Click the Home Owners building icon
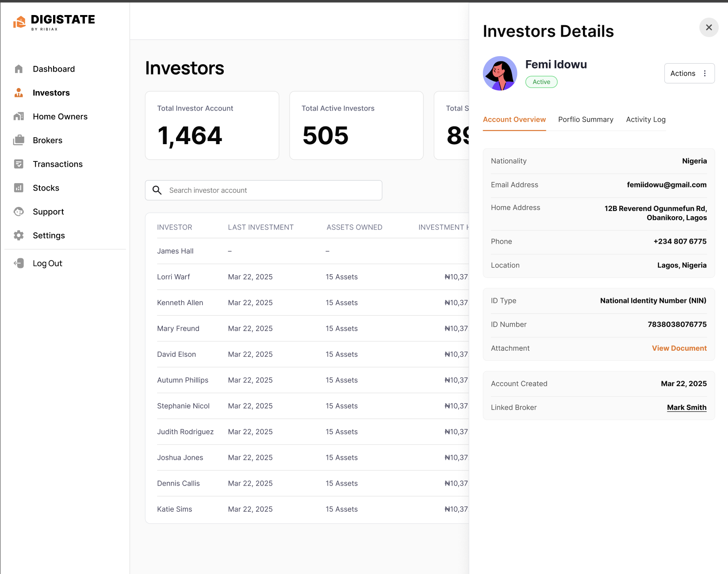This screenshot has height=574, width=728. (x=19, y=116)
